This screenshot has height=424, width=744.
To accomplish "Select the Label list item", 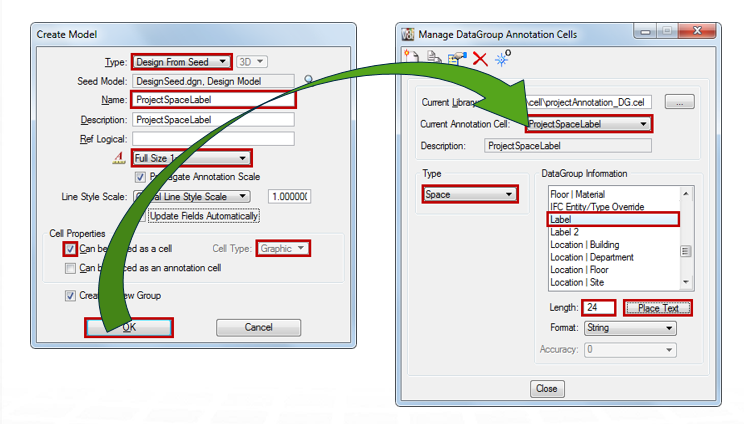I will [614, 219].
